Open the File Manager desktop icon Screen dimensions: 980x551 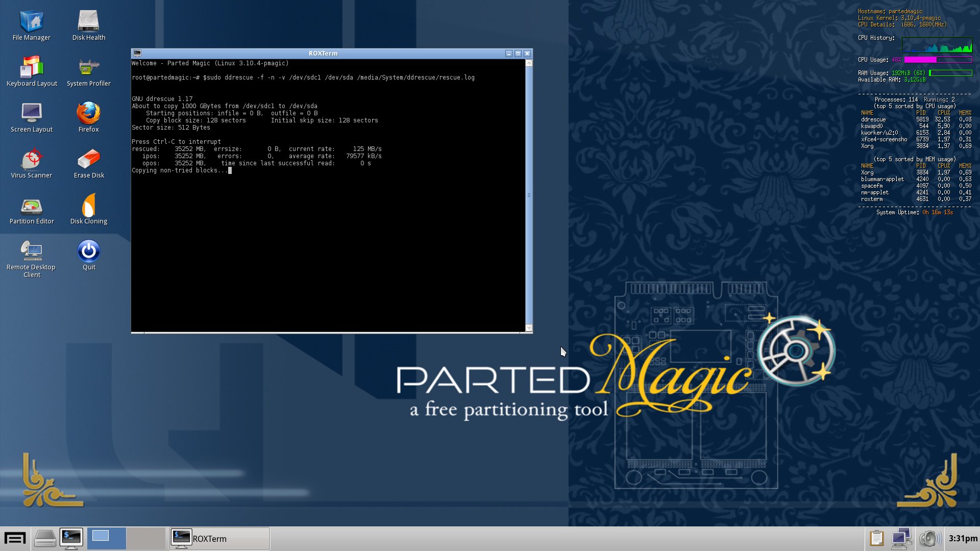32,22
